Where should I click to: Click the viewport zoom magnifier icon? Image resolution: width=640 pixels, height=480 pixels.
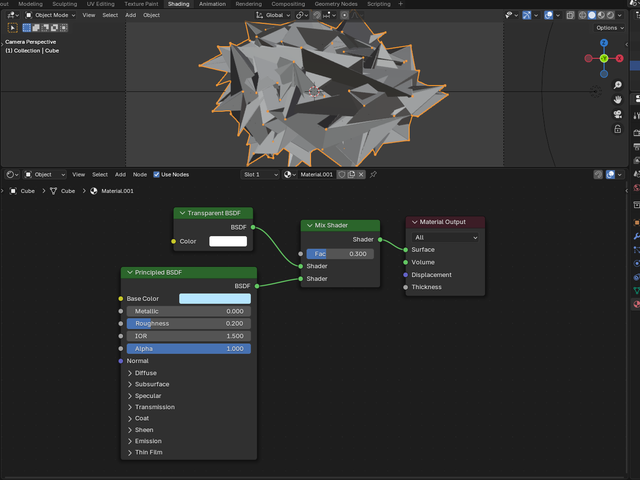tap(618, 85)
